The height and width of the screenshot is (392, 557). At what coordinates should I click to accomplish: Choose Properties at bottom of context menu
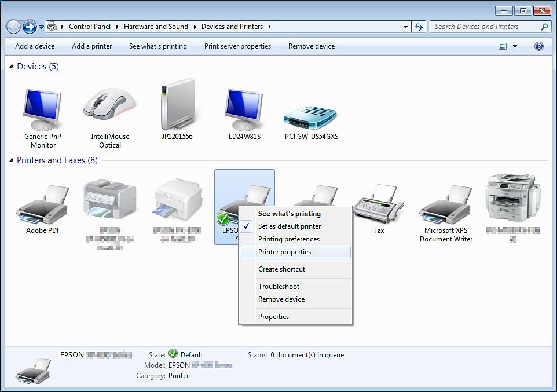(295, 317)
